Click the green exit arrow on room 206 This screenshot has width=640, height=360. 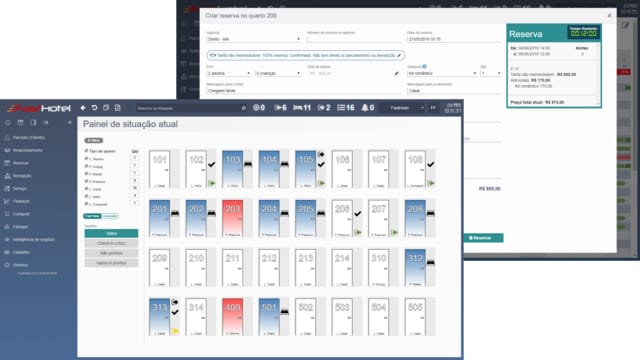pyautogui.click(x=358, y=232)
